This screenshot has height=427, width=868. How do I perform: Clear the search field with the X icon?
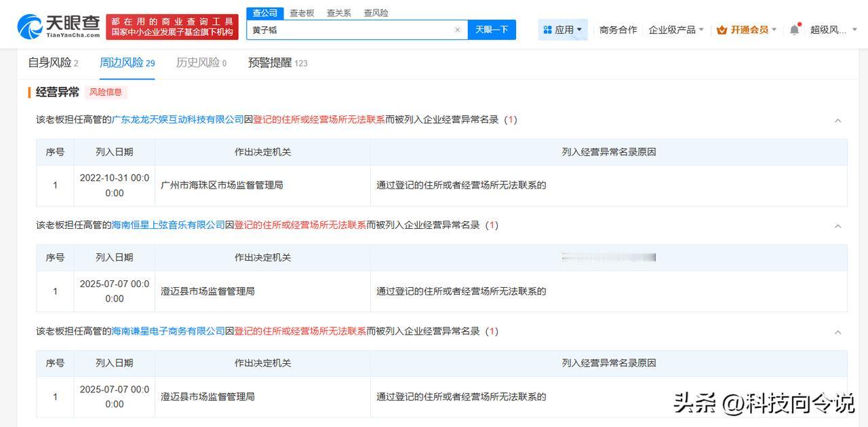457,30
